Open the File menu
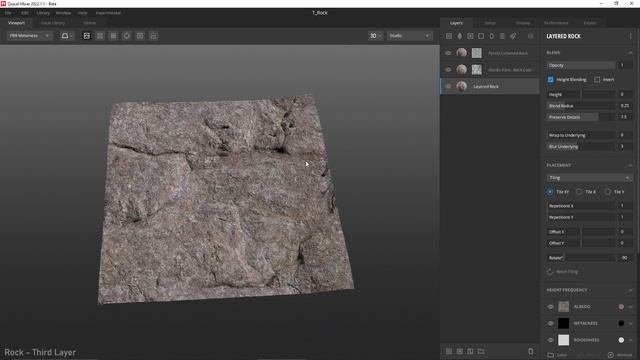This screenshot has height=360, width=640. [x=8, y=13]
